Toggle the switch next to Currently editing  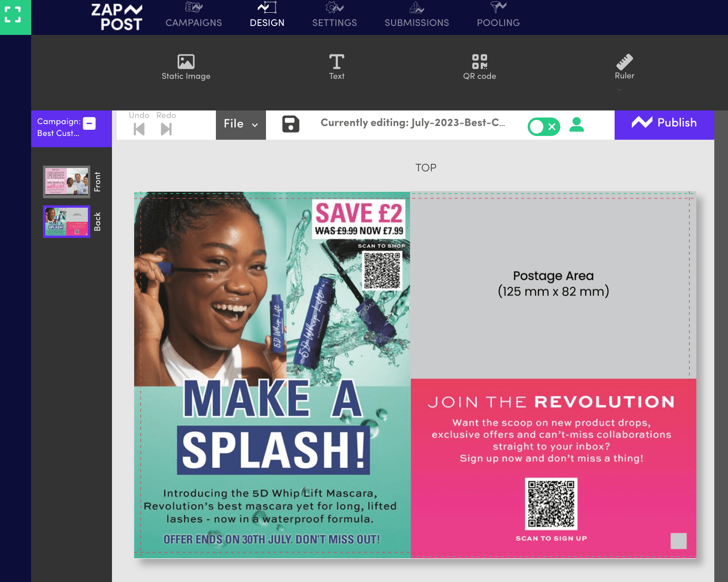tap(544, 127)
